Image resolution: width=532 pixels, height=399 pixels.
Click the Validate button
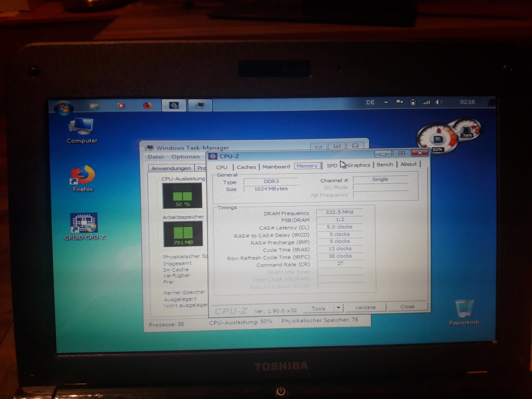tap(365, 307)
